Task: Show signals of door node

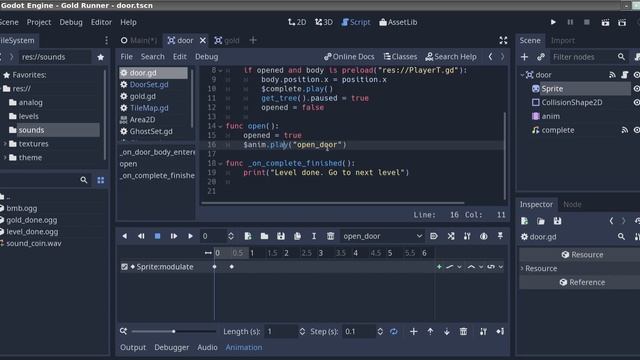Action: [612, 75]
